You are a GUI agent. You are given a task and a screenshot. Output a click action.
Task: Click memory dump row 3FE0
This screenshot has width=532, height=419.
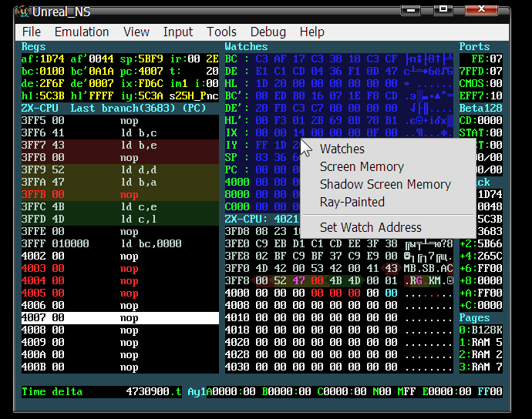click(339, 243)
